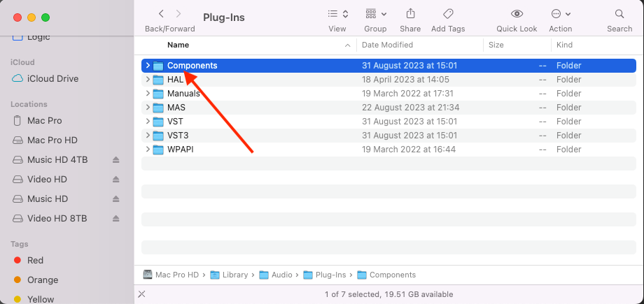Eject the Video HD drive
This screenshot has height=304, width=644.
click(115, 180)
